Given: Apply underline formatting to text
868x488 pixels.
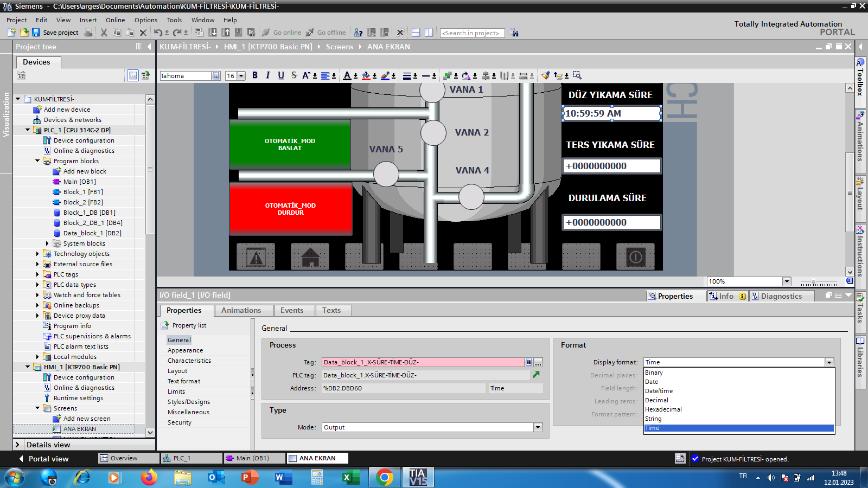Looking at the screenshot, I should [x=281, y=75].
